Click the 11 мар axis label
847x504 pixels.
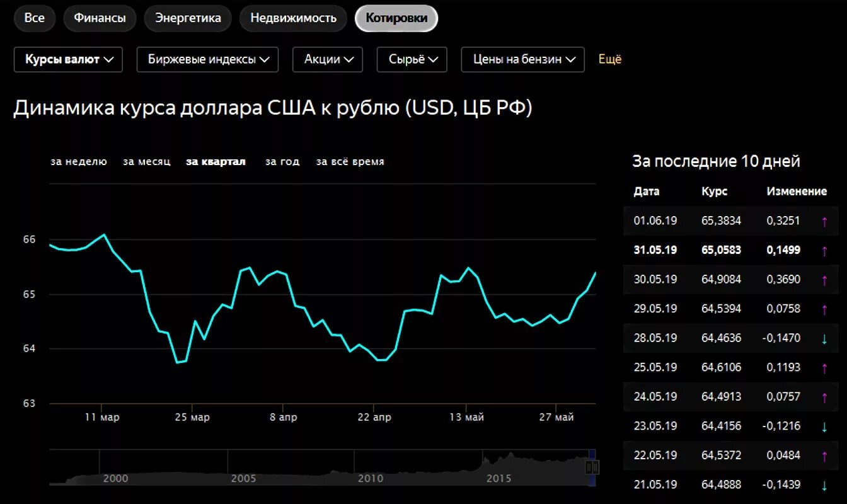click(x=101, y=418)
